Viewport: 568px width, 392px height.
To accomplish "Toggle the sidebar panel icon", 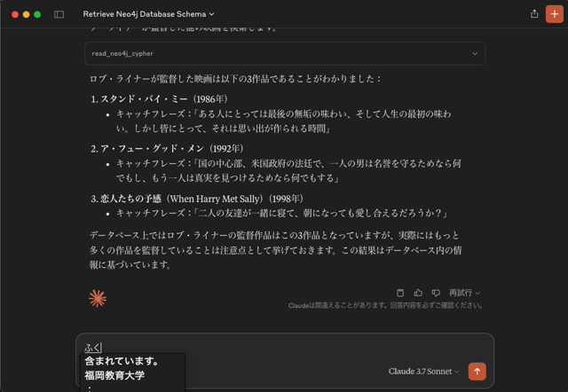I will (59, 14).
